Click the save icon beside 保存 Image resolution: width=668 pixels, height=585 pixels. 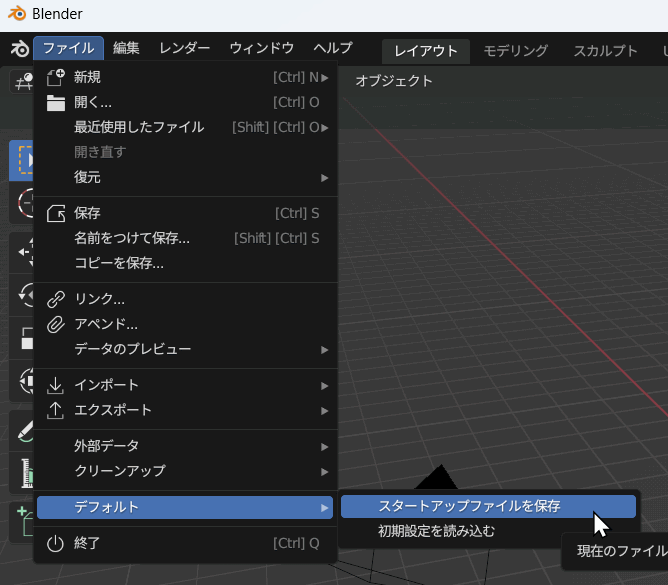point(56,213)
